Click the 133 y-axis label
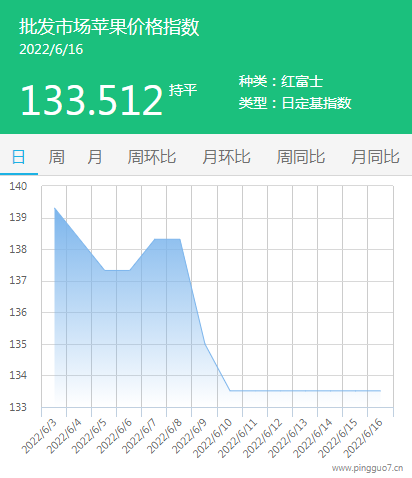 point(18,407)
